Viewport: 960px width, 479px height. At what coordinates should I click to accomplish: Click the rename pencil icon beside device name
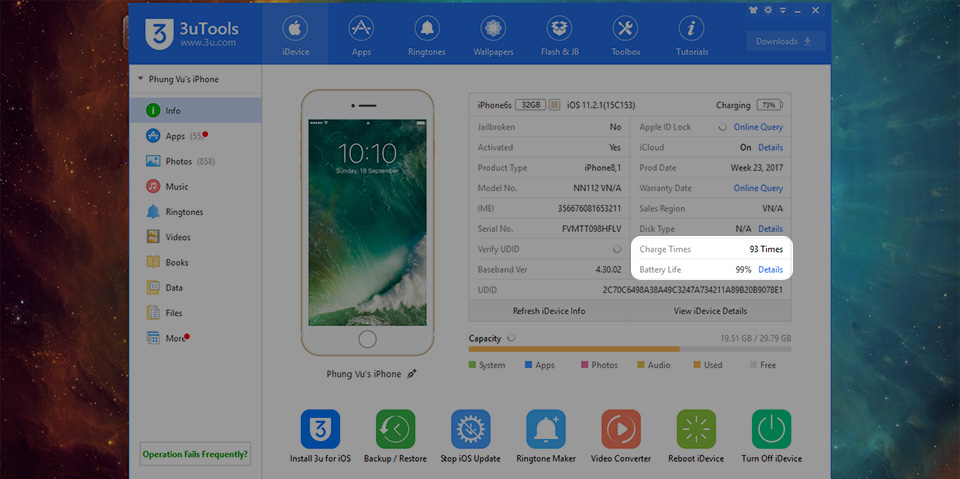pos(412,374)
